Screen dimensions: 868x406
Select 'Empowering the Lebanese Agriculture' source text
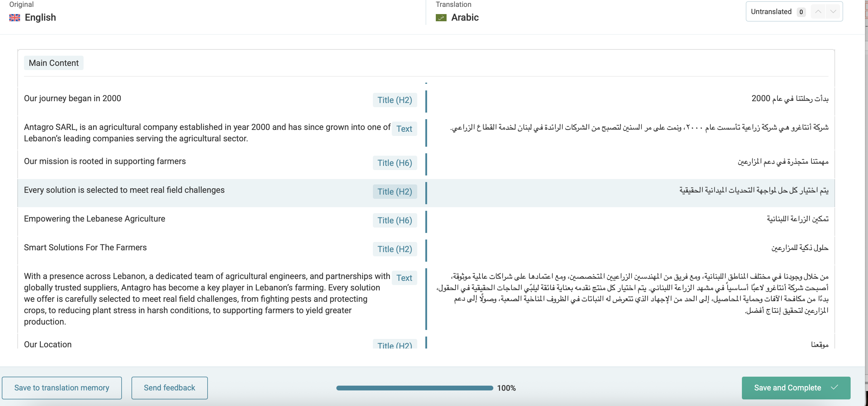[x=94, y=219]
